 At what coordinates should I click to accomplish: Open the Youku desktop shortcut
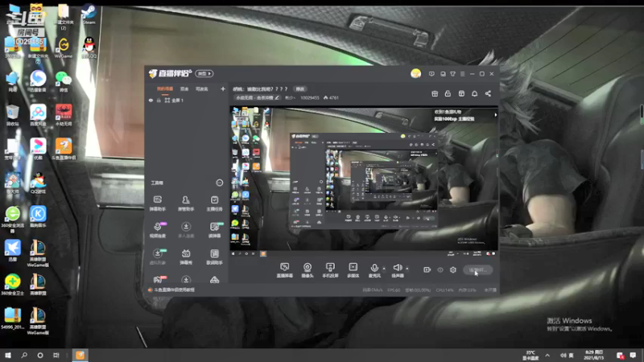coord(38,149)
